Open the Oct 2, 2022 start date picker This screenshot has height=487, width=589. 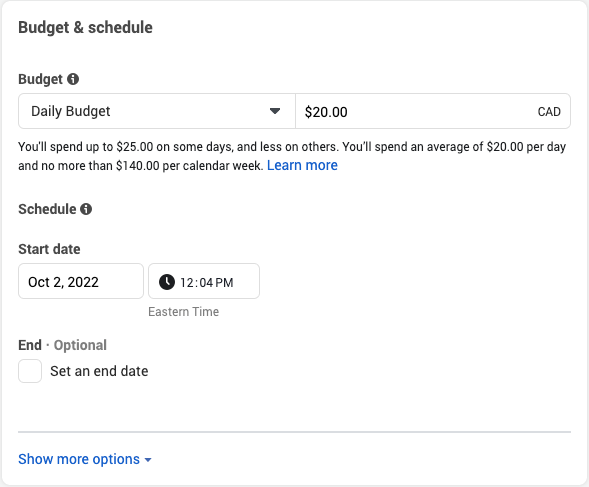(x=81, y=281)
